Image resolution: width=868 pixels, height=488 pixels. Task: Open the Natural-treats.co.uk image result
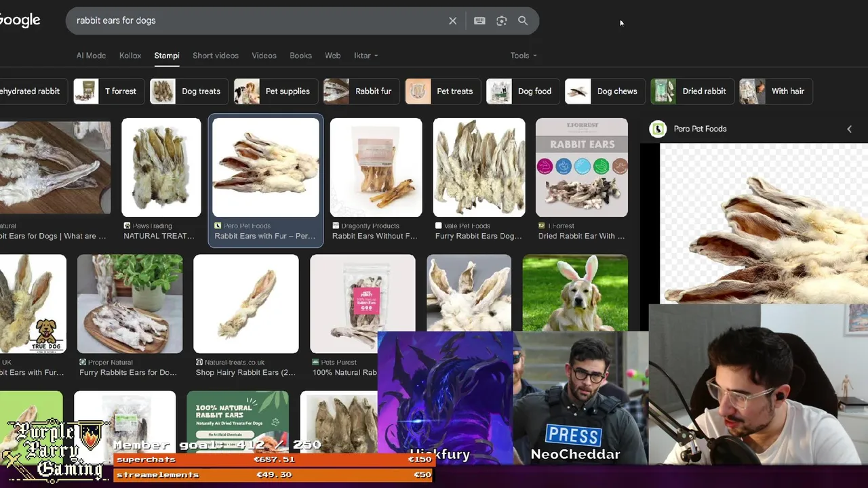(246, 304)
